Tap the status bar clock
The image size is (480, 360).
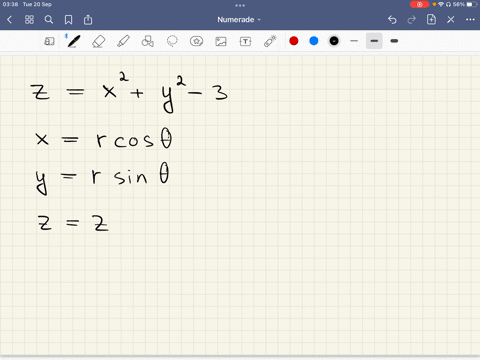coord(10,4)
